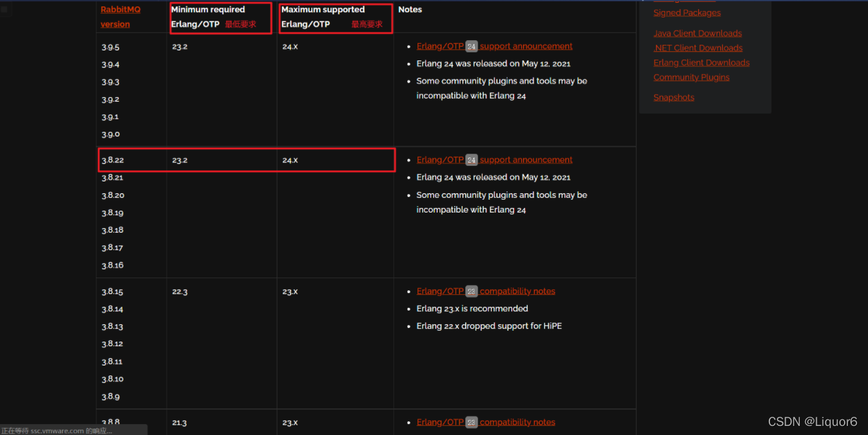Click minimum value 23.2 in 3.9.5 row

click(180, 47)
